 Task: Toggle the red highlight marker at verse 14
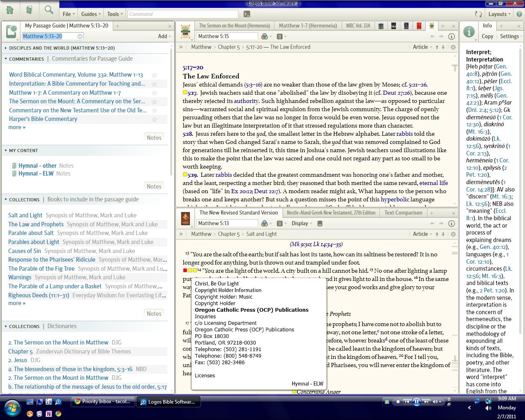tap(185, 270)
